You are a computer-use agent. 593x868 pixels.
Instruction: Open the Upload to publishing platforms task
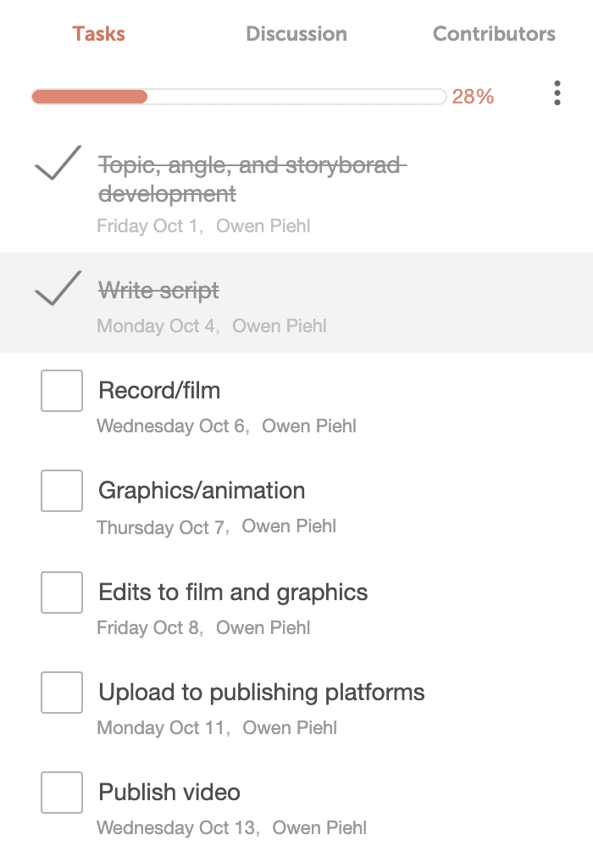261,693
